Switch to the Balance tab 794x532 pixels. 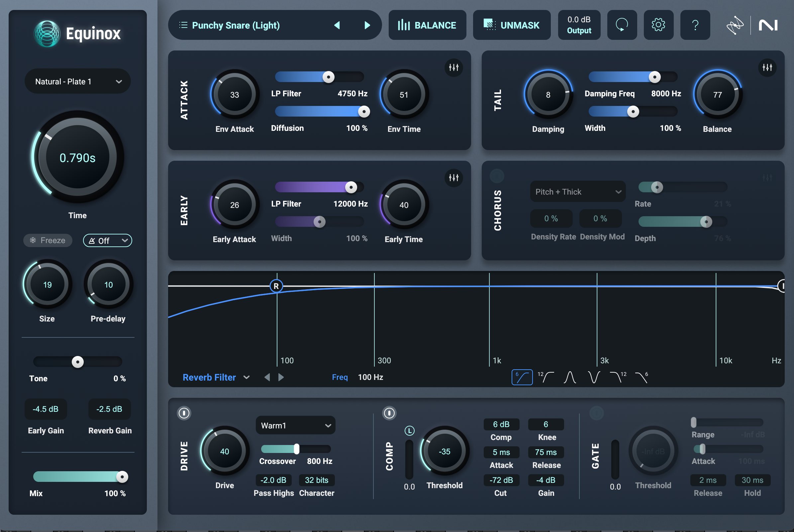[427, 25]
